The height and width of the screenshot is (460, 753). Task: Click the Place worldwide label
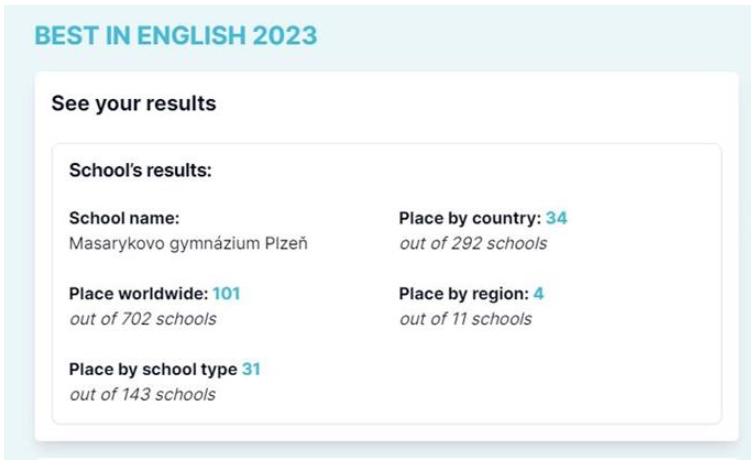pyautogui.click(x=139, y=293)
